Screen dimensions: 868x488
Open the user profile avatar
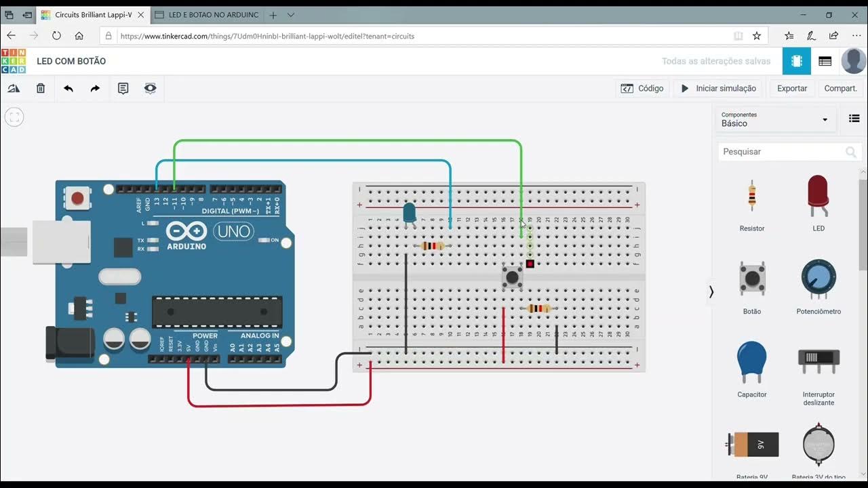click(853, 61)
